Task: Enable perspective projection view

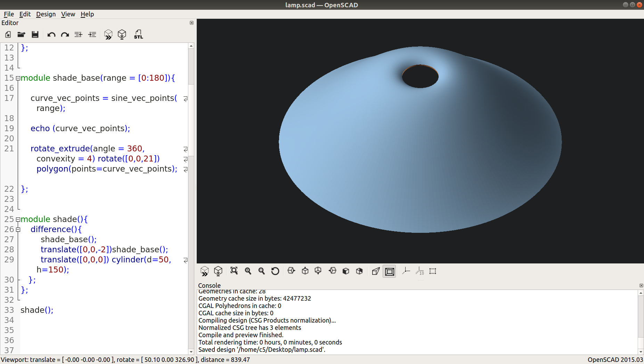Action: 376,271
